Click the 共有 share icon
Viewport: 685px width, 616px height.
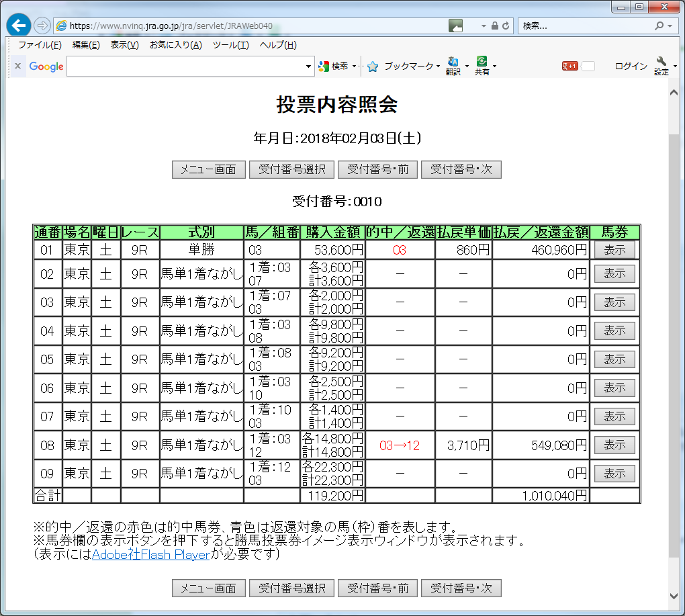(482, 66)
